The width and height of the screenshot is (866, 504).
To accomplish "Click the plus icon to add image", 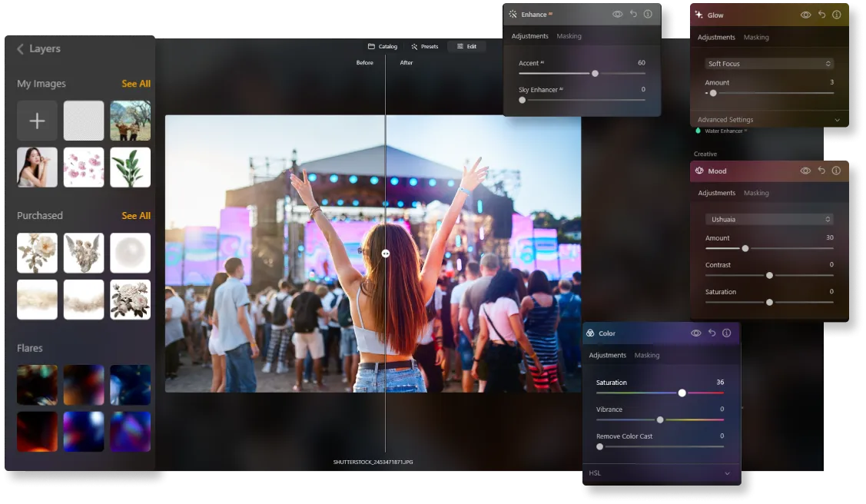I will pos(37,121).
